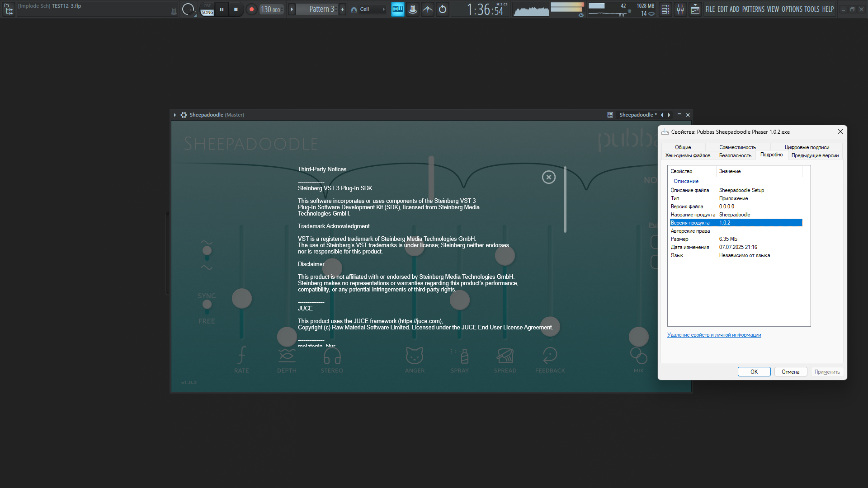868x488 pixels.
Task: Open the Cell snap dropdown
Action: click(373, 9)
